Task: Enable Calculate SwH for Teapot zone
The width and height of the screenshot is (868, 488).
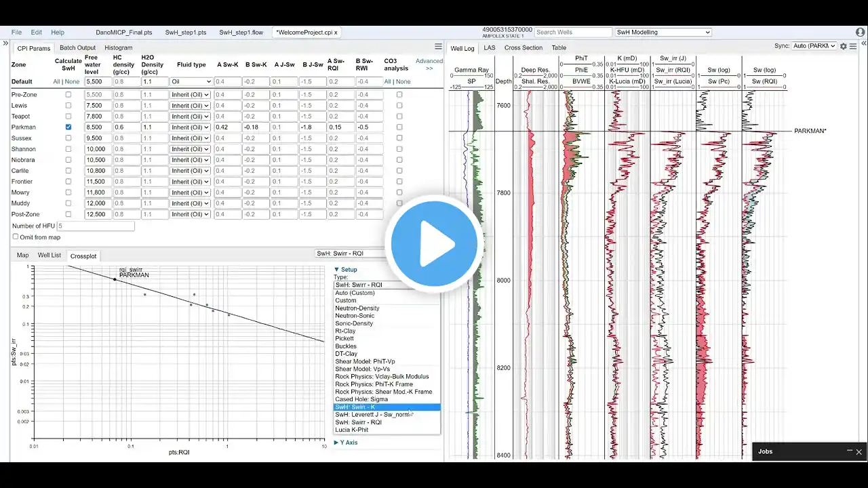Action: [x=68, y=117]
